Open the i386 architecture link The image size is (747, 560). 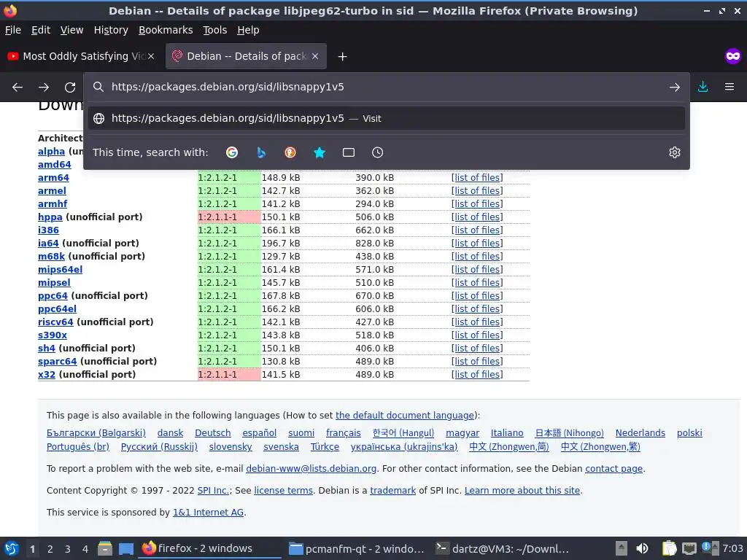[48, 230]
